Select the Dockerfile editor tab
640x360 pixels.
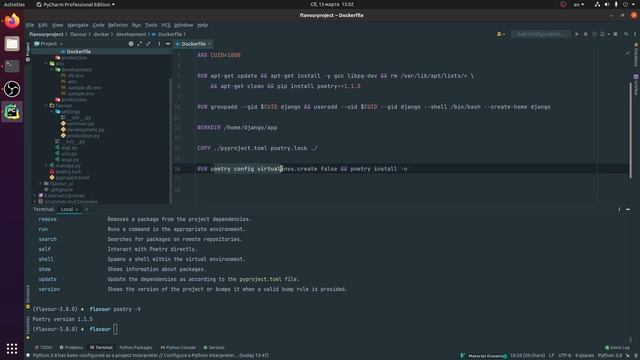point(193,44)
